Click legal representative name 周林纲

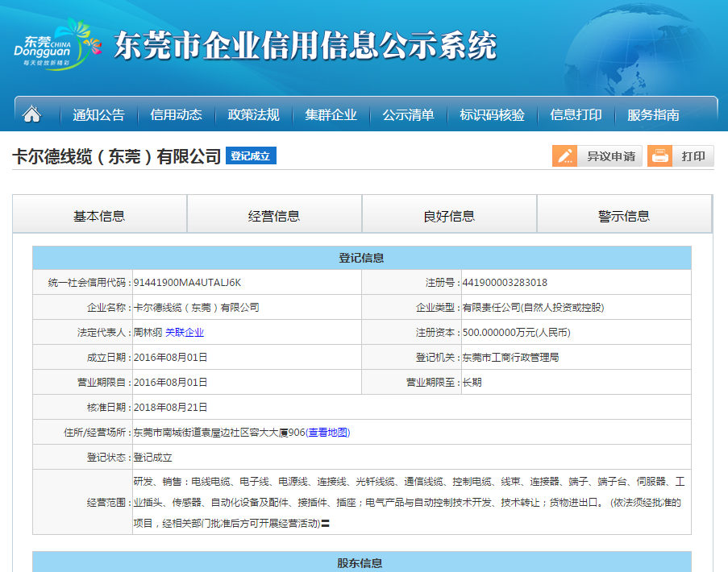[x=148, y=332]
